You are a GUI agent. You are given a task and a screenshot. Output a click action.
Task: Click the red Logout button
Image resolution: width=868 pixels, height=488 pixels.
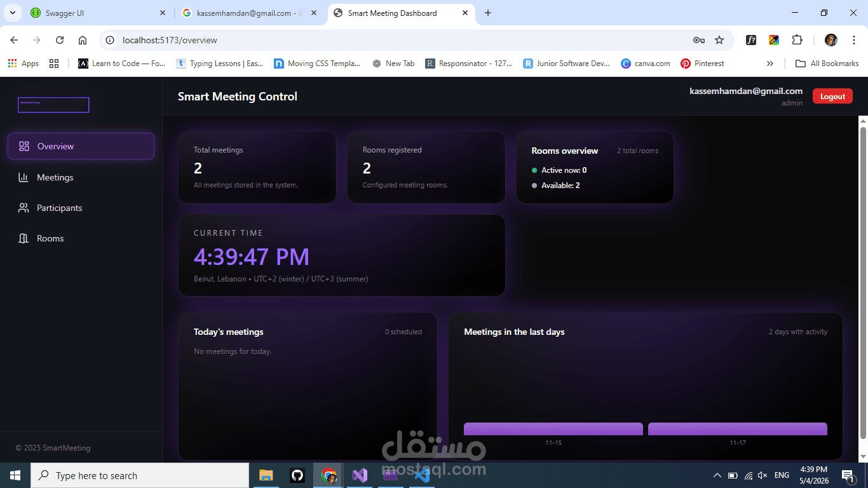click(832, 97)
